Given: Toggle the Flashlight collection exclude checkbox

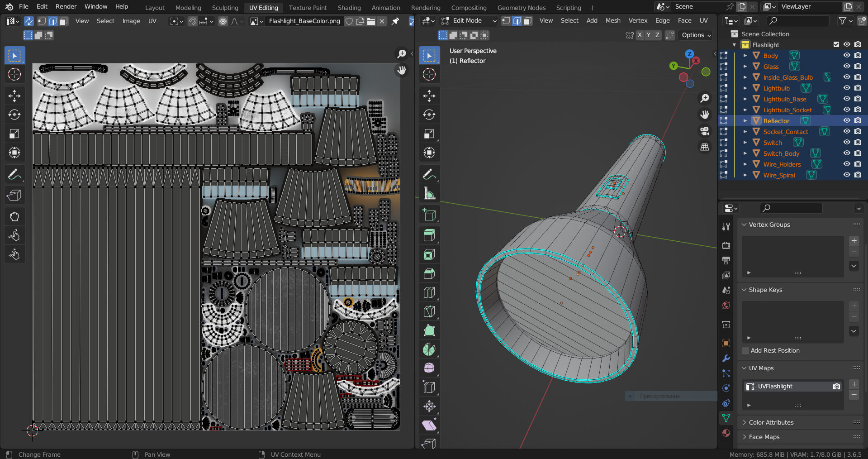Looking at the screenshot, I should point(836,44).
